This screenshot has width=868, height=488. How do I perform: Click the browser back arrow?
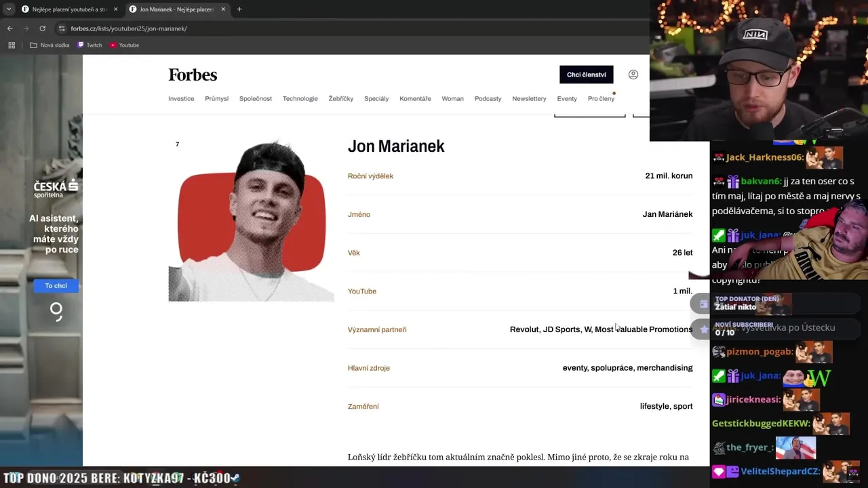(9, 28)
